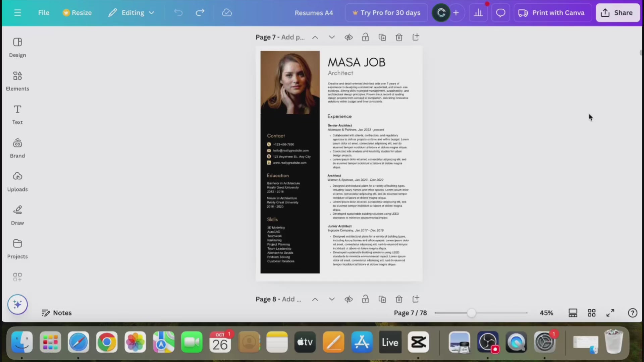Image resolution: width=644 pixels, height=362 pixels.
Task: Open the help question mark
Action: (x=632, y=313)
